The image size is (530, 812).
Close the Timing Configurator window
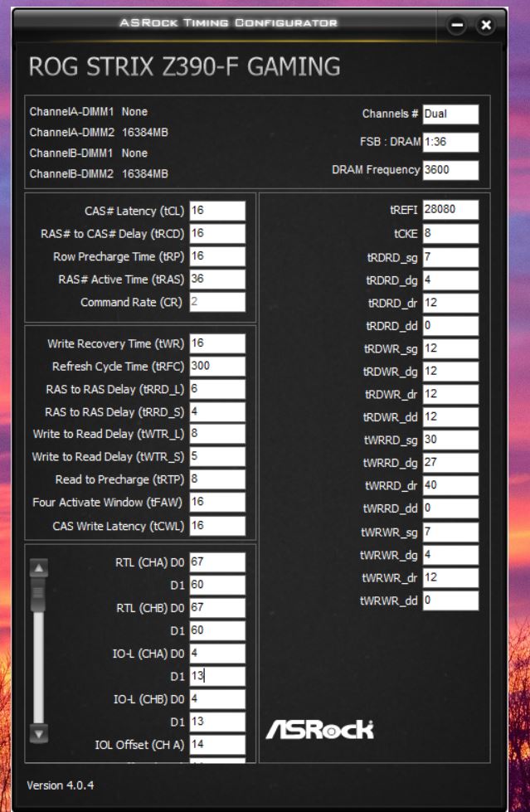coord(486,25)
